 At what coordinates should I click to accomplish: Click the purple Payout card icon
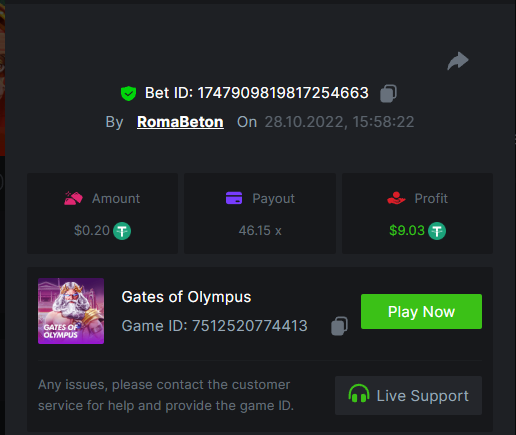pyautogui.click(x=234, y=198)
